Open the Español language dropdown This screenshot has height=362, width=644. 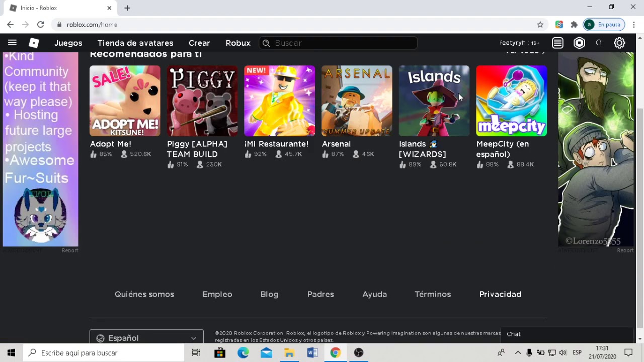tap(146, 337)
